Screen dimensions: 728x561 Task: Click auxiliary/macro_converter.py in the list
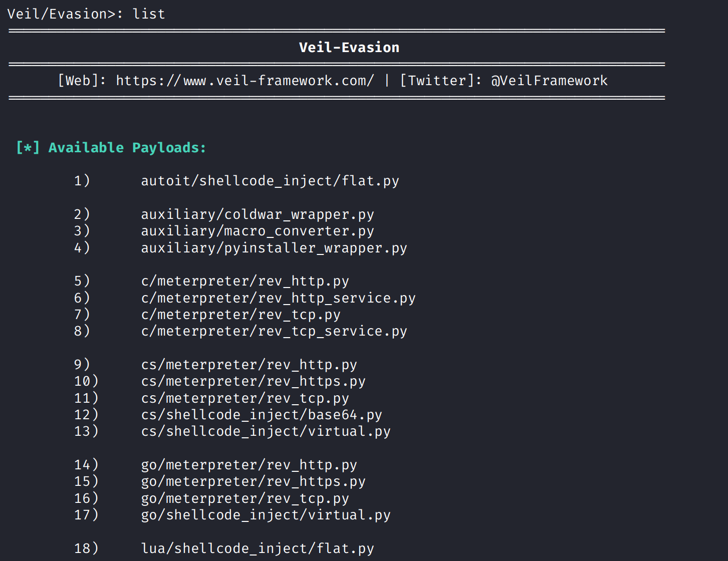pos(258,231)
